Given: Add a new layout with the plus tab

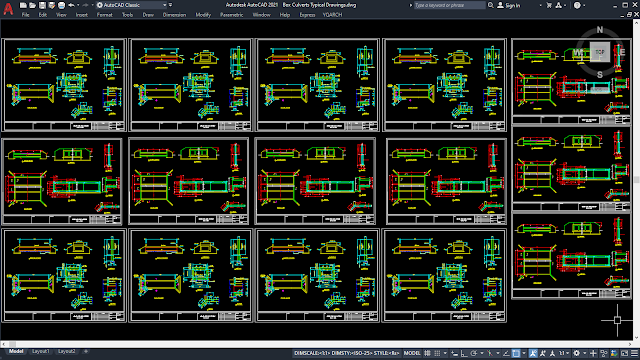Looking at the screenshot, I should click(86, 351).
